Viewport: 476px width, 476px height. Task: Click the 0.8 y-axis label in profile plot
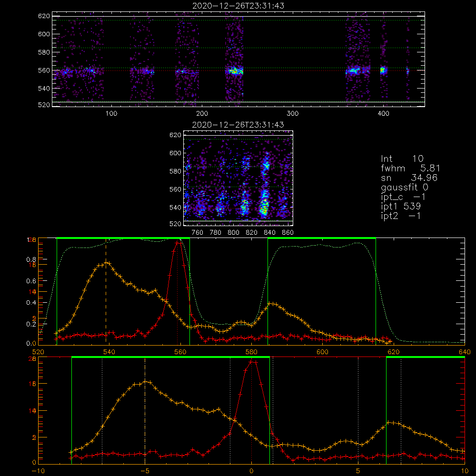coord(32,259)
